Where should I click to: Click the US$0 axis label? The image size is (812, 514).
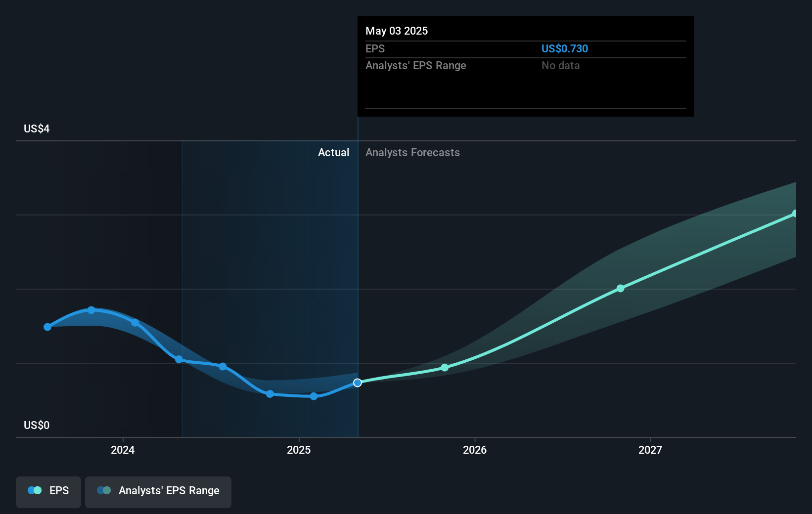(37, 425)
